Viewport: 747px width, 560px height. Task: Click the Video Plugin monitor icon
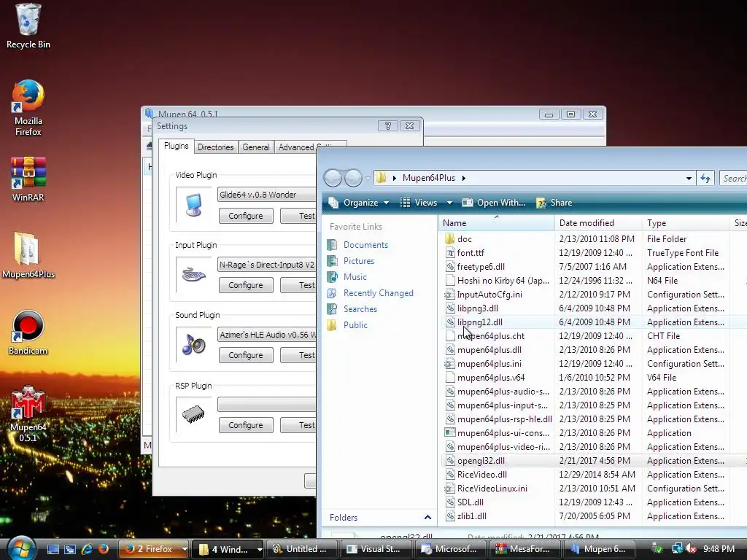pos(193,205)
